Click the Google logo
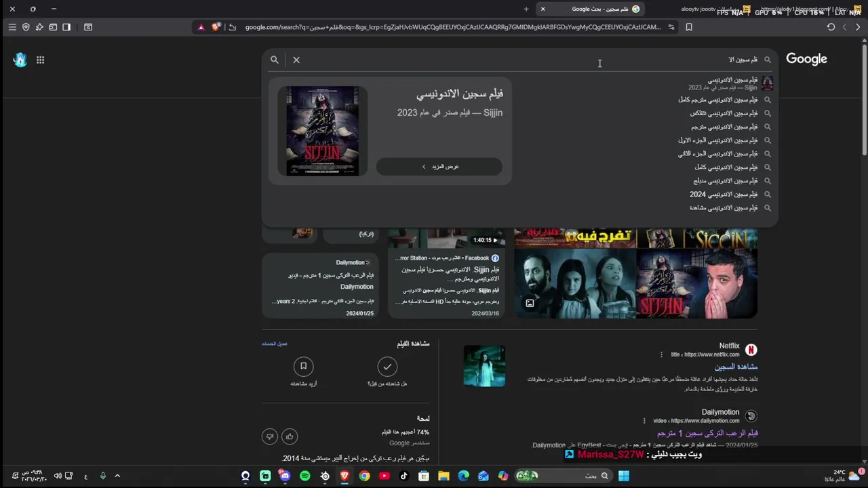Screen dimensions: 868x488 [806, 59]
